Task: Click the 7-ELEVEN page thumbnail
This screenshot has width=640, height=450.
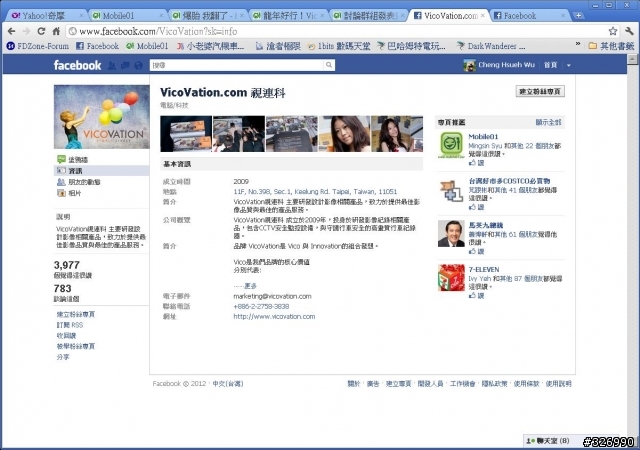Action: click(451, 278)
